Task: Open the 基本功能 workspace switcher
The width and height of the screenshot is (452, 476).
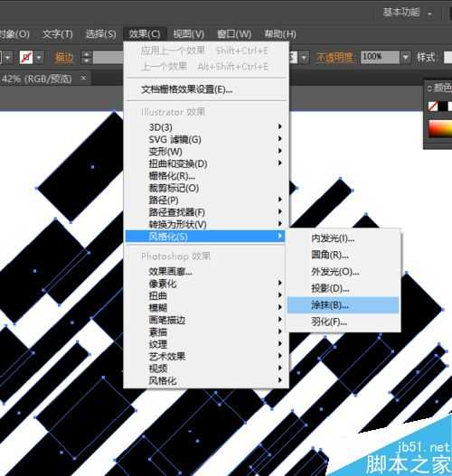Action: [x=407, y=13]
